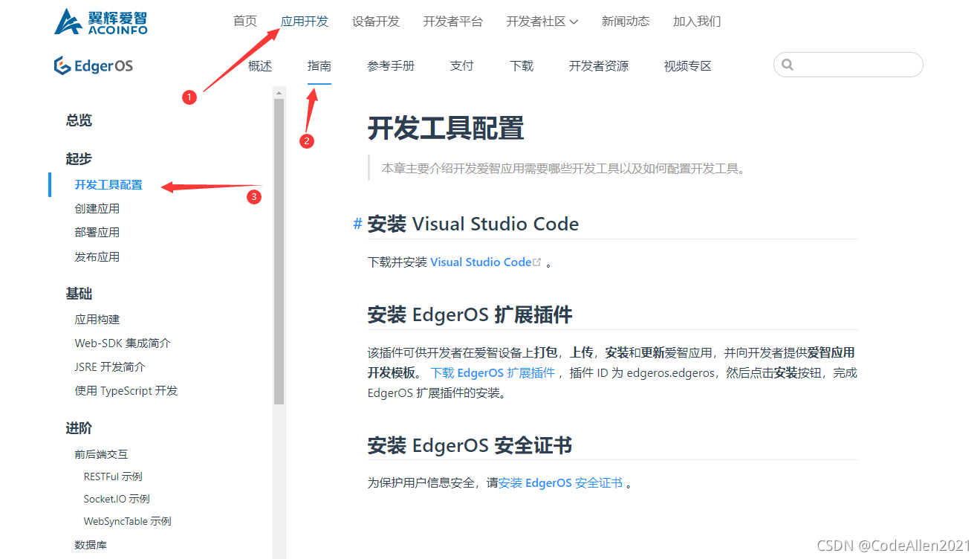
Task: Open the 设备开发 menu item
Action: point(376,22)
